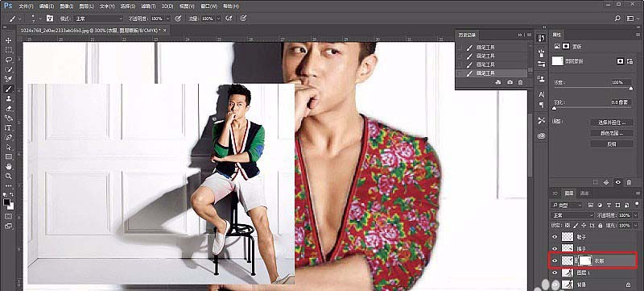The width and height of the screenshot is (644, 291).
Task: Enable airbrush-style build-up icon
Action: coord(229,19)
